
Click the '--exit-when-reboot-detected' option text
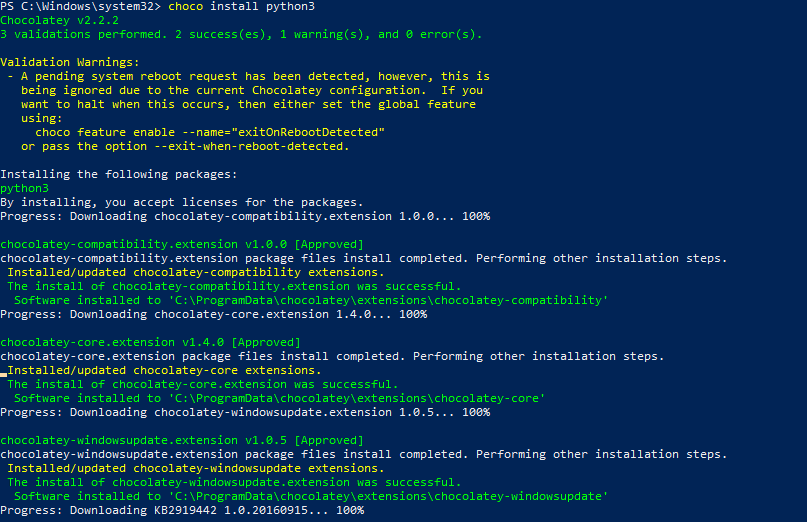(x=249, y=146)
